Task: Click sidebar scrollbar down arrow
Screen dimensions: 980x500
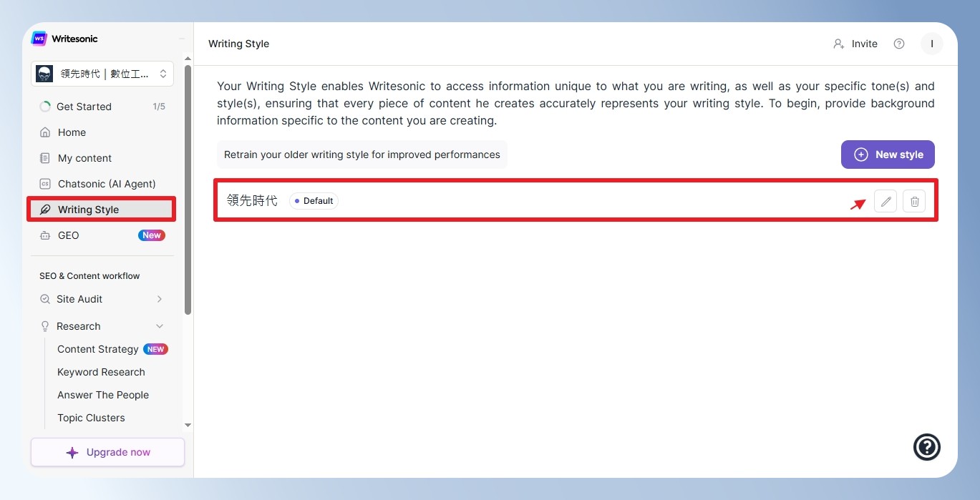Action: click(x=188, y=425)
